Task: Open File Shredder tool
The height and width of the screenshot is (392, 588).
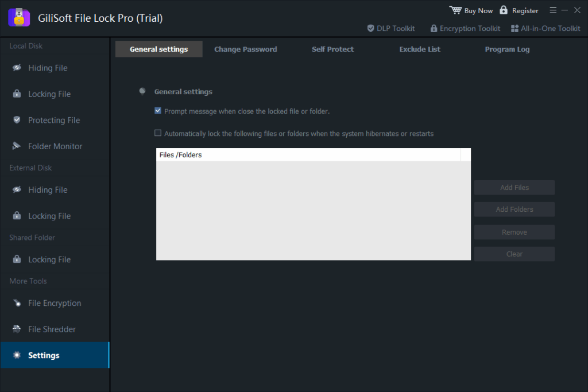Action: coord(52,329)
